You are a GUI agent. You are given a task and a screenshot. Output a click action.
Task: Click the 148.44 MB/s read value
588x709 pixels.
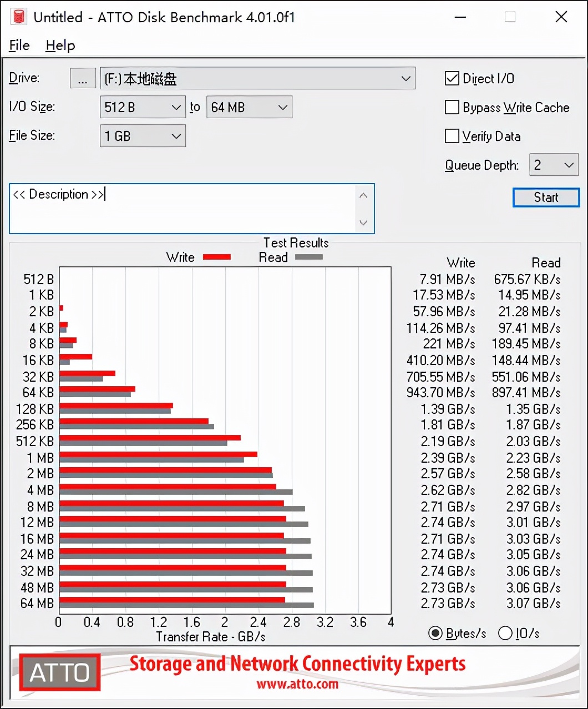click(x=526, y=361)
